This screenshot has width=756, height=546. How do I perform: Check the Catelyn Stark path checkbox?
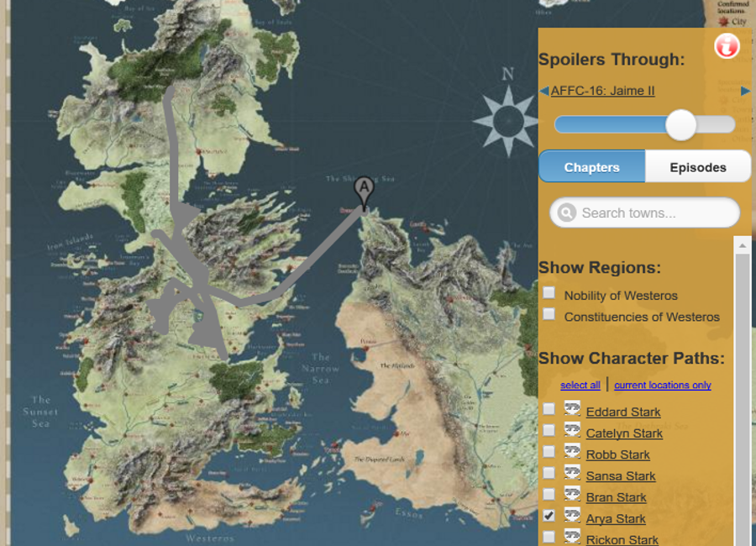click(549, 430)
